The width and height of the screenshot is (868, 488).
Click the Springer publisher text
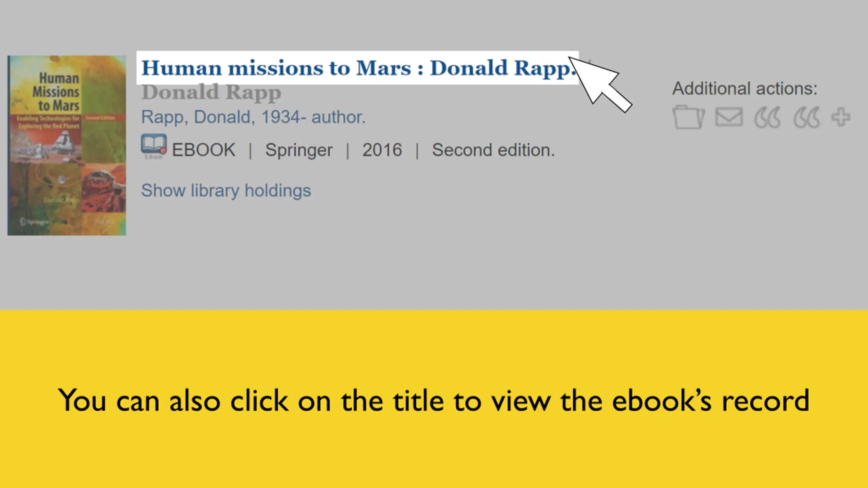pyautogui.click(x=299, y=150)
